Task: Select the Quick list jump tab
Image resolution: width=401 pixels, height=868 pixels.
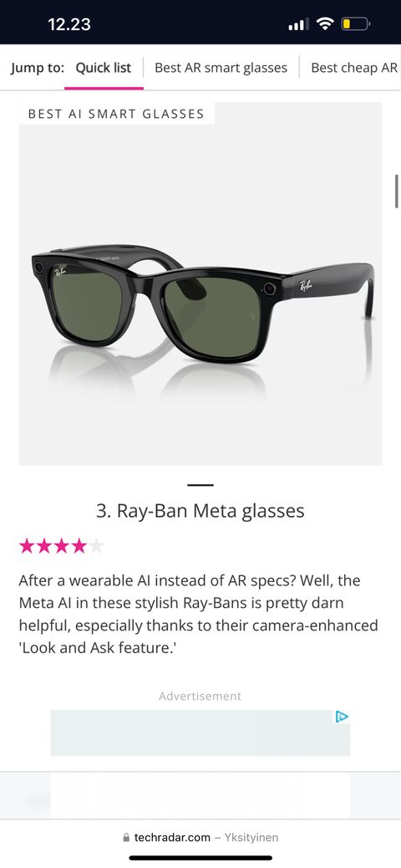Action: (104, 68)
